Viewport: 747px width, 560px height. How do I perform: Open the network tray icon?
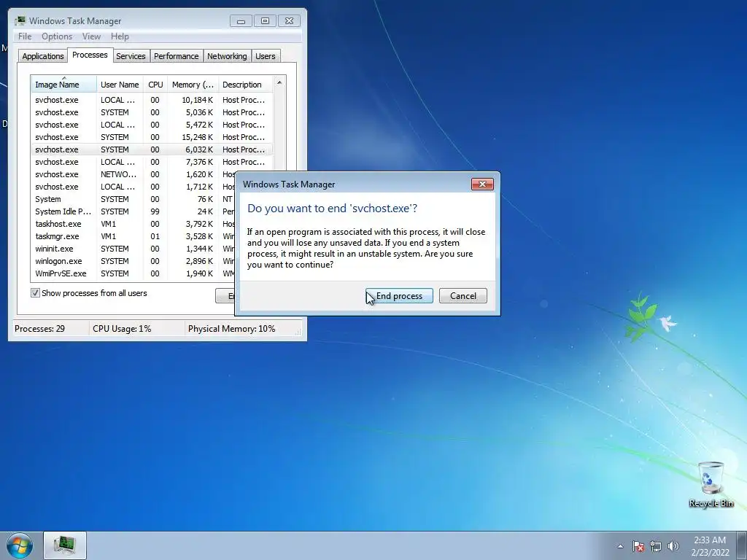[656, 546]
